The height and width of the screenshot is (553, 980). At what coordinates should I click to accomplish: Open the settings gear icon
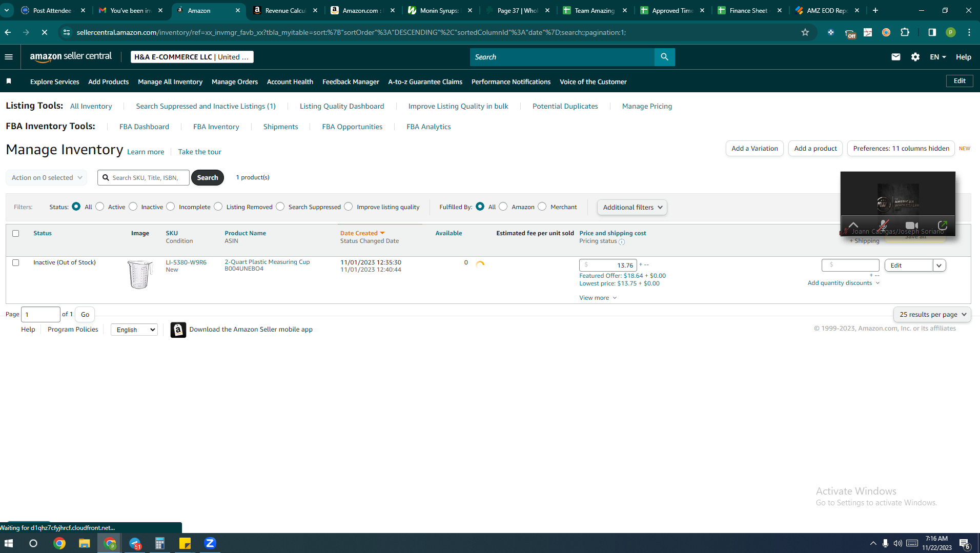915,57
